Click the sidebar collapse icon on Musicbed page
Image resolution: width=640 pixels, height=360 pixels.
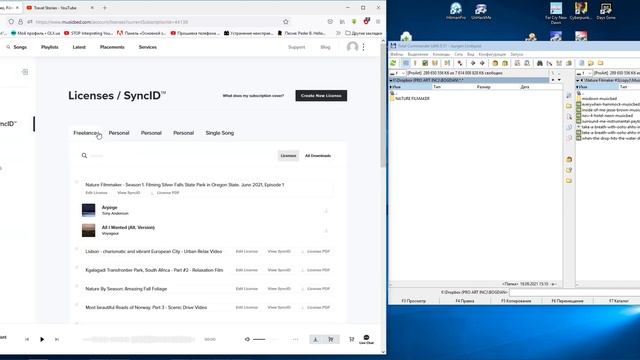[x=25, y=72]
